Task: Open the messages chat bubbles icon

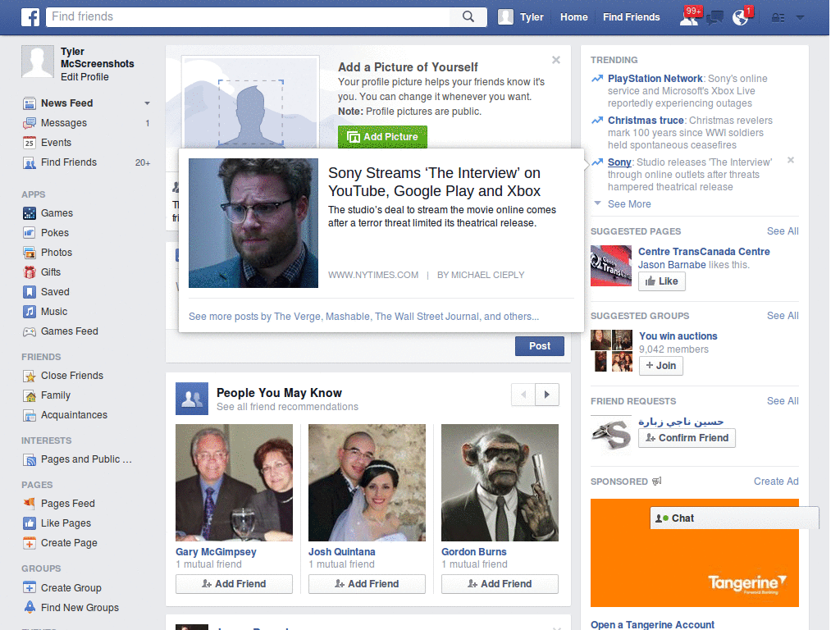Action: [714, 18]
